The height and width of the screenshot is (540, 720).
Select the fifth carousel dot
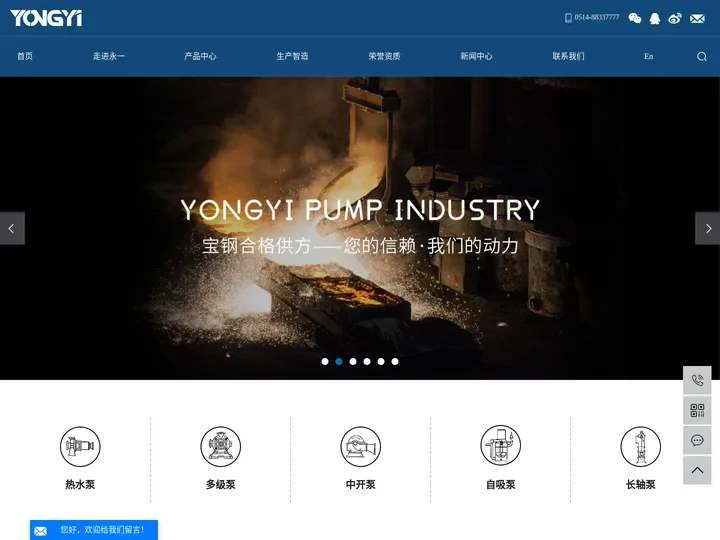pyautogui.click(x=381, y=361)
